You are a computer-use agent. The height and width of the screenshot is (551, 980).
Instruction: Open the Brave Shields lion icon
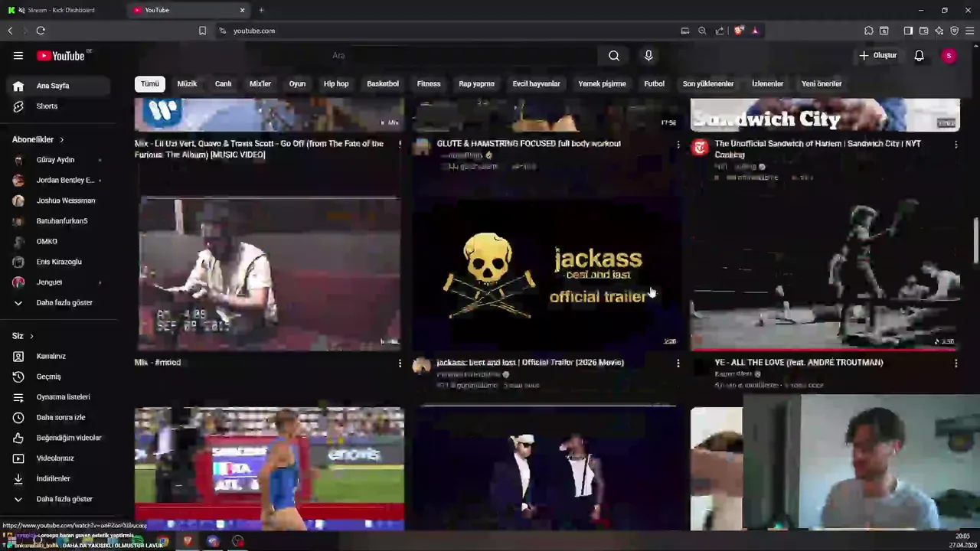(x=739, y=31)
